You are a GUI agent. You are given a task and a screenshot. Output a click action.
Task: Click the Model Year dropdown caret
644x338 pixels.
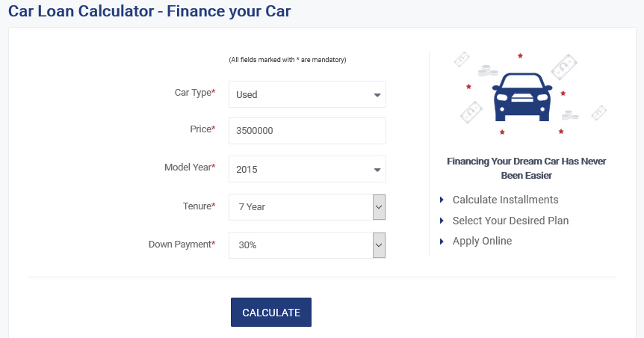377,170
